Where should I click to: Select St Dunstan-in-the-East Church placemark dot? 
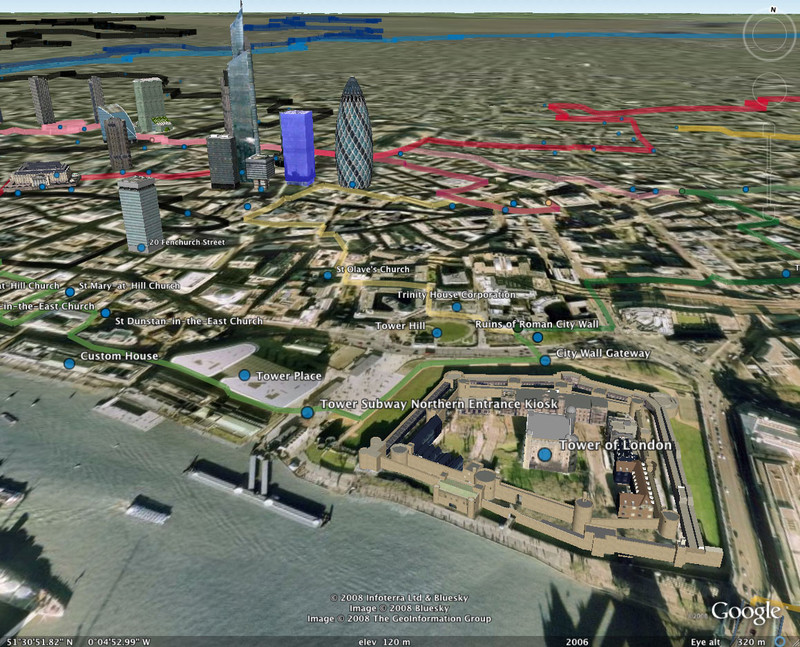[106, 312]
